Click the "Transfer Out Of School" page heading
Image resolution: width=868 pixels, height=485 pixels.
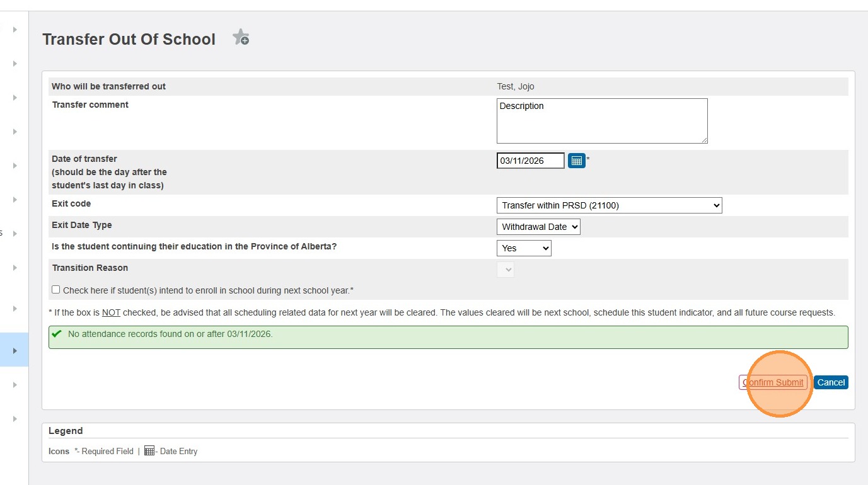click(129, 39)
